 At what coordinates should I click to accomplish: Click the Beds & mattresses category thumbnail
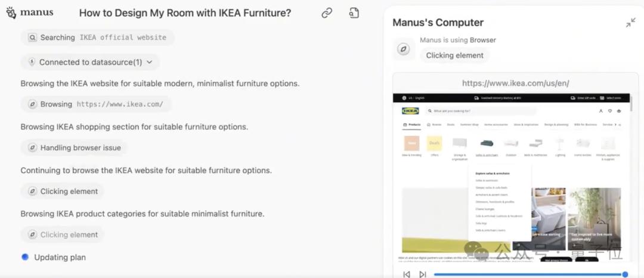(x=535, y=146)
